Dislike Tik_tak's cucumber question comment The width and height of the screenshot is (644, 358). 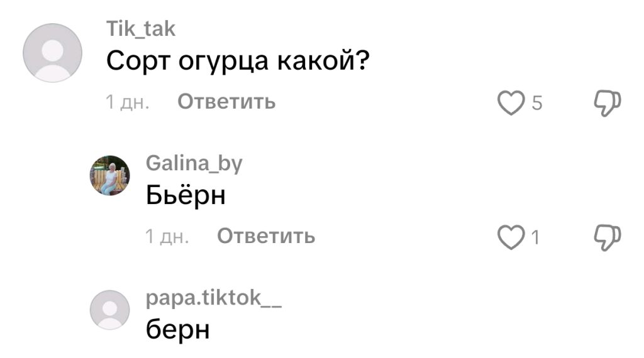click(x=608, y=103)
